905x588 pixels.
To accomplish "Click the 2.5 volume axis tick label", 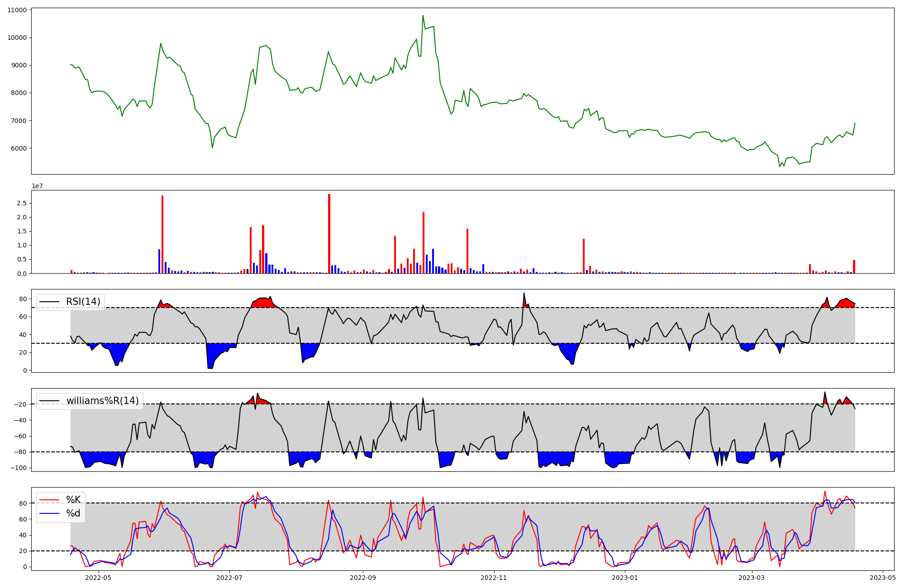I will click(21, 203).
